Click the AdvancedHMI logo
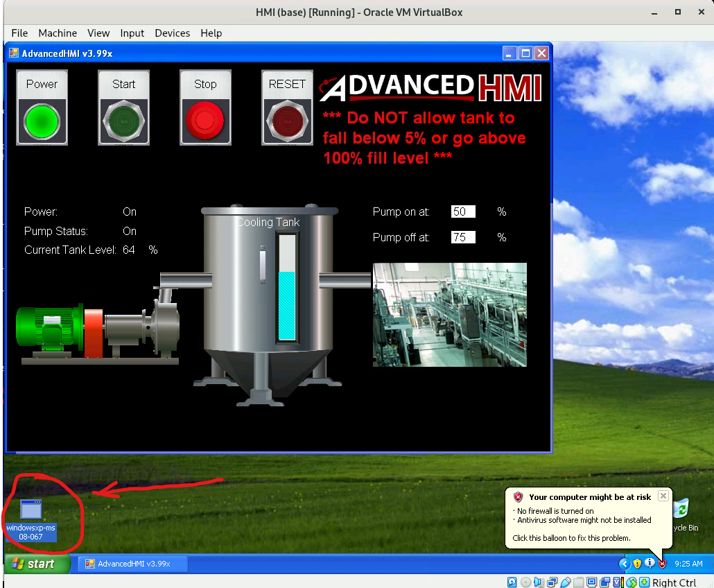 [x=430, y=87]
